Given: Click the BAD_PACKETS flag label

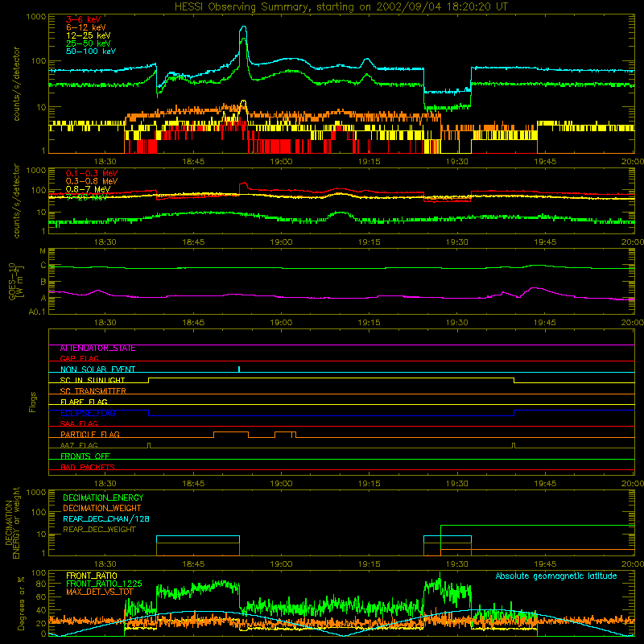Looking at the screenshot, I should (x=88, y=467).
